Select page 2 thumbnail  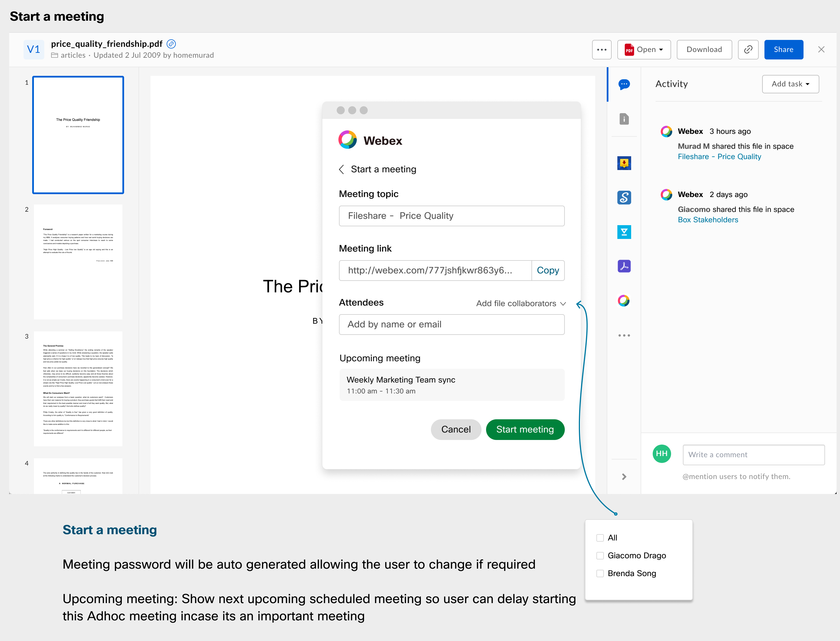coord(78,262)
